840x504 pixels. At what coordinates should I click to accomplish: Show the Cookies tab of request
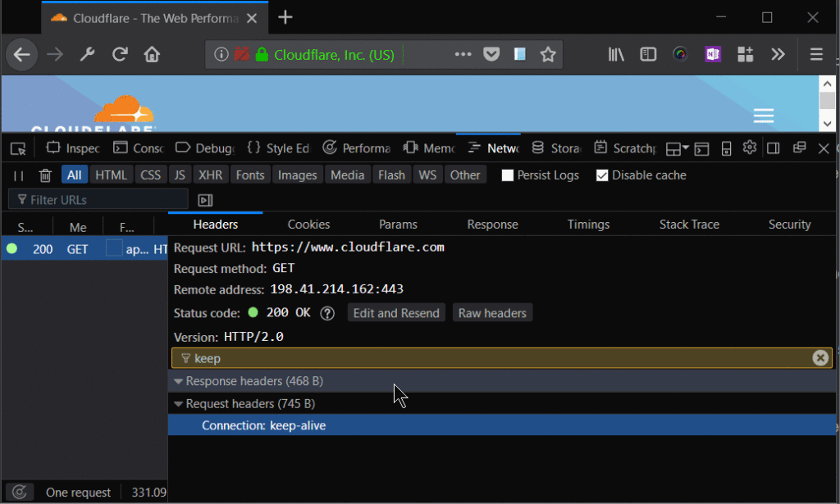pyautogui.click(x=308, y=225)
